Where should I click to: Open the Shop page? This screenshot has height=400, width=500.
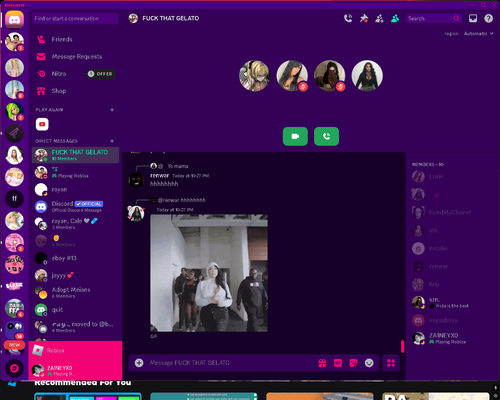coord(75,91)
